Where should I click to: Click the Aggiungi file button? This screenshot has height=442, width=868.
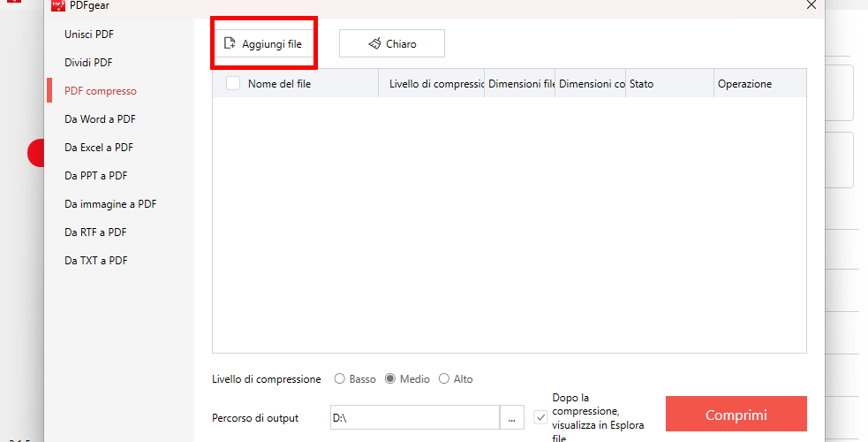coord(264,43)
